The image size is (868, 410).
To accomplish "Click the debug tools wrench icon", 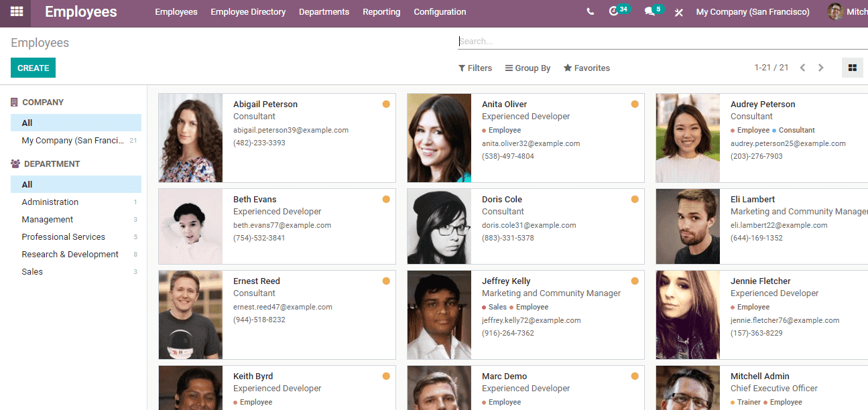I will tap(678, 12).
